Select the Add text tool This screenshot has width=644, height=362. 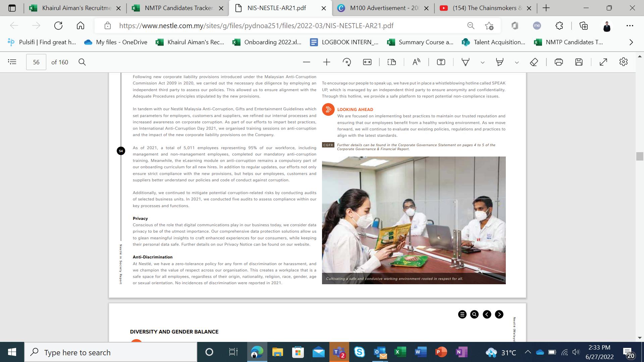pos(441,62)
